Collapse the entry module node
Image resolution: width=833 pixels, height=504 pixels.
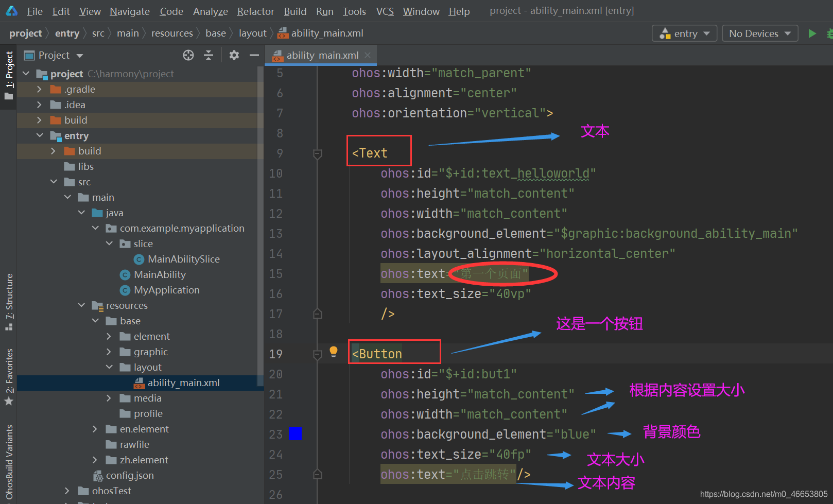[39, 135]
